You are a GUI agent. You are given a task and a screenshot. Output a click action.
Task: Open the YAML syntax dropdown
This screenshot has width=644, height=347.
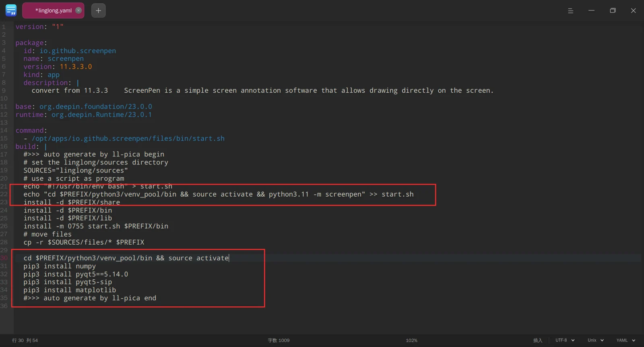(626, 340)
